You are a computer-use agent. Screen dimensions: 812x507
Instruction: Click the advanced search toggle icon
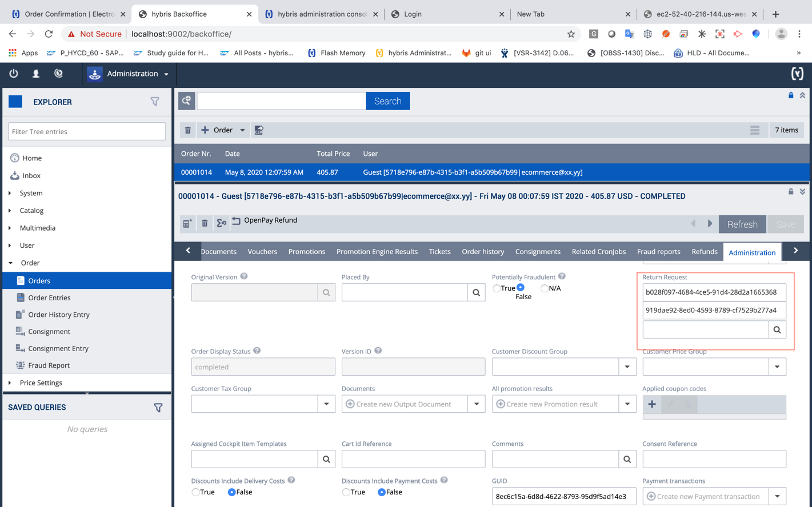click(x=187, y=101)
